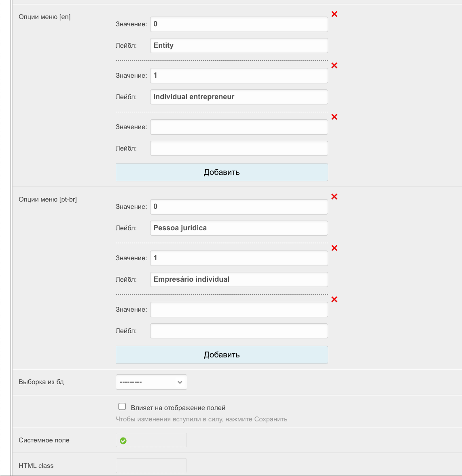The width and height of the screenshot is (462, 476).
Task: Remove the empty third [pt-br] option row
Action: pyautogui.click(x=334, y=300)
